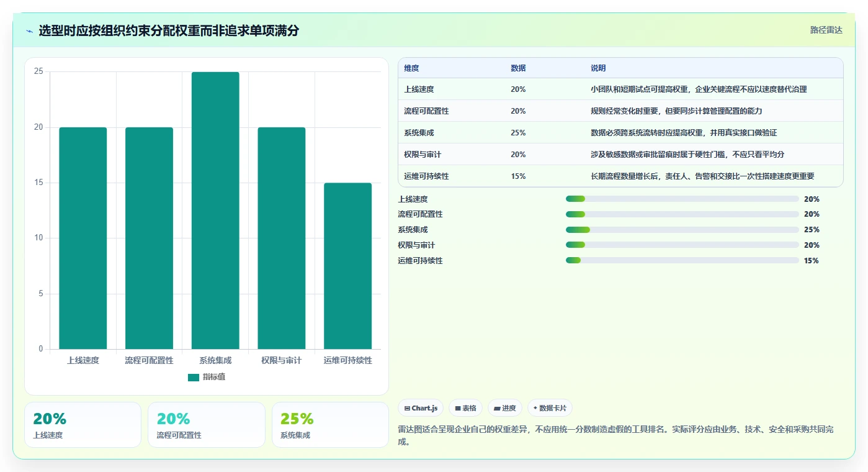Image resolution: width=868 pixels, height=472 pixels.
Task: Click the 25% value in the table
Action: click(x=518, y=133)
